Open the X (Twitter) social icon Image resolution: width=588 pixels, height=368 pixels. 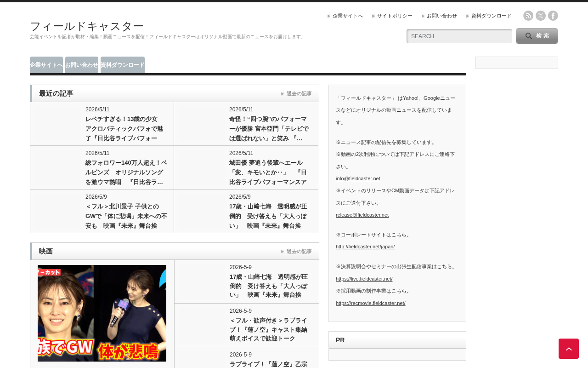(541, 16)
